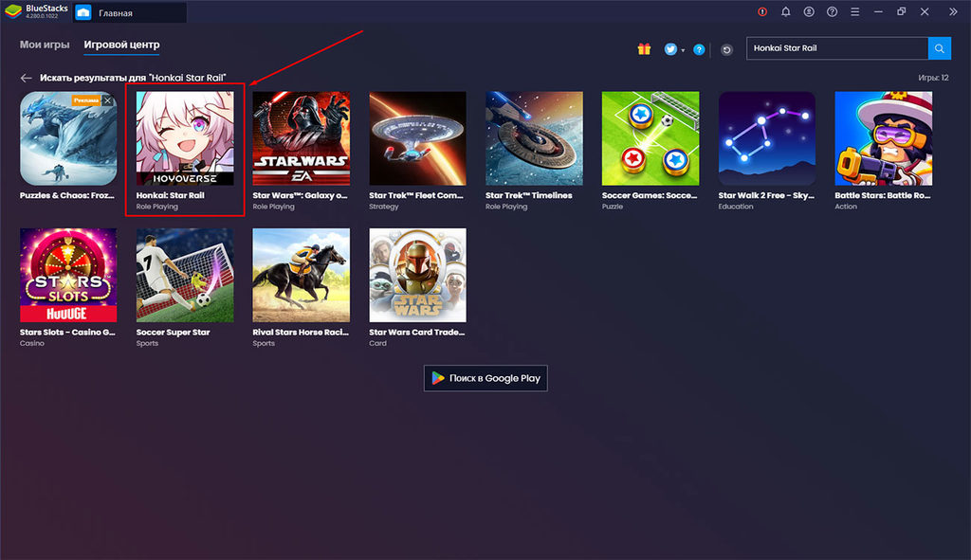Click Поиск в Google Play button

(x=485, y=378)
